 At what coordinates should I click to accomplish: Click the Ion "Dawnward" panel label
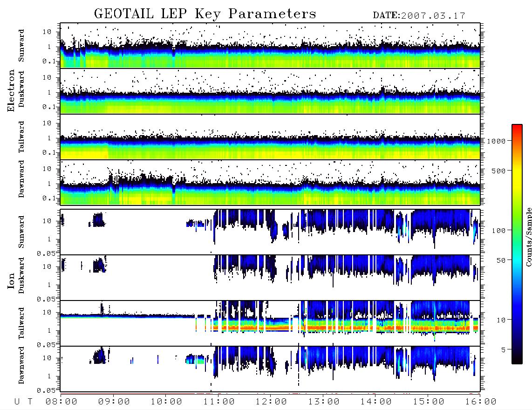point(21,365)
